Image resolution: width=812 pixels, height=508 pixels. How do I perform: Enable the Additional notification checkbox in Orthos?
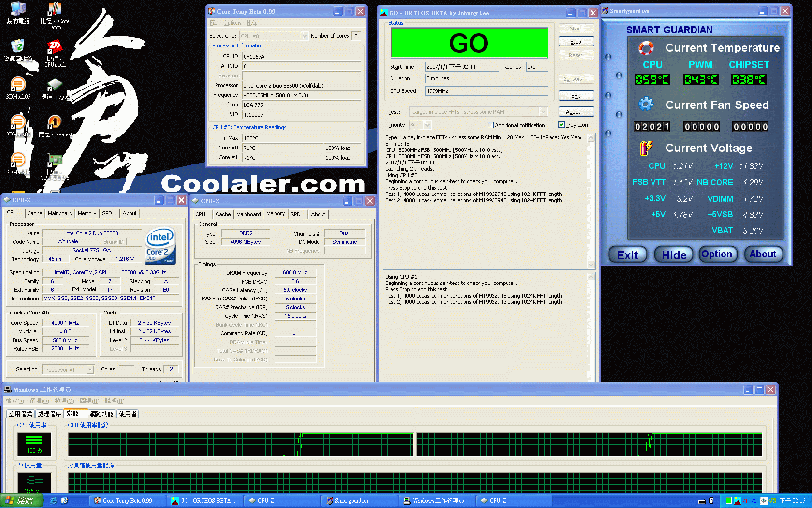pyautogui.click(x=491, y=125)
